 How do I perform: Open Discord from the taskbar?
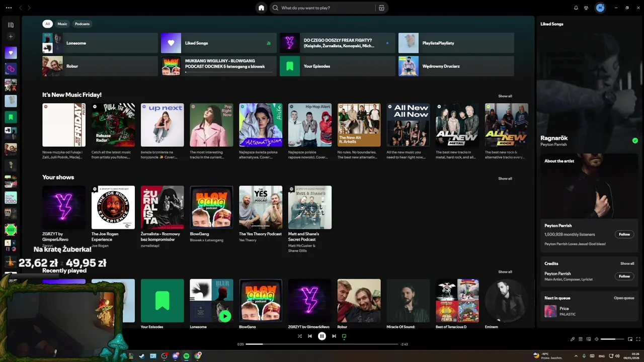tap(176, 356)
